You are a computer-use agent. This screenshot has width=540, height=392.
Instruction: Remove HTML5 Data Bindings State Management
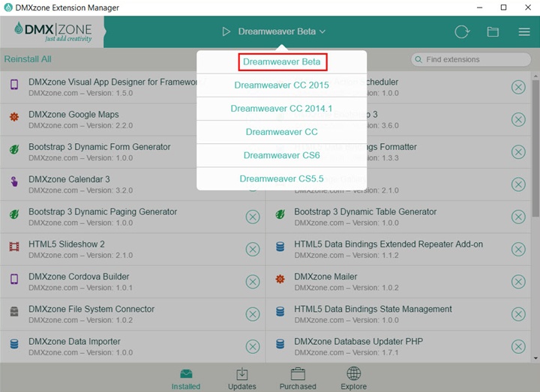(x=518, y=314)
